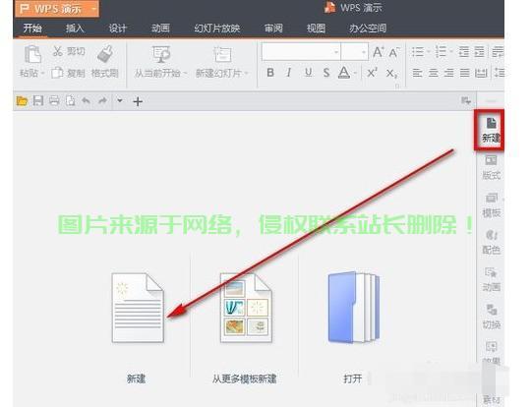Start slideshow with 从当前开始 icon
The width and height of the screenshot is (532, 407).
(161, 54)
